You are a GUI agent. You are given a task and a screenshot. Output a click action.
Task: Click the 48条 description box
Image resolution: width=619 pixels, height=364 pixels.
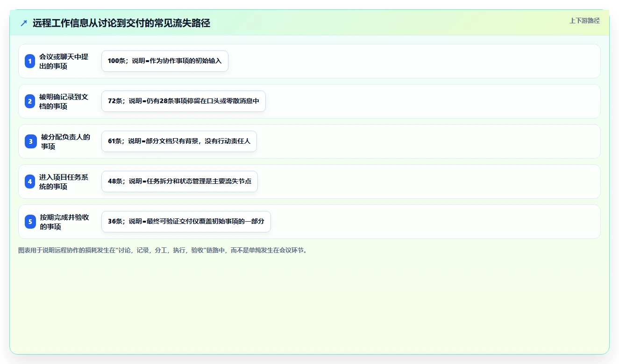coord(179,182)
